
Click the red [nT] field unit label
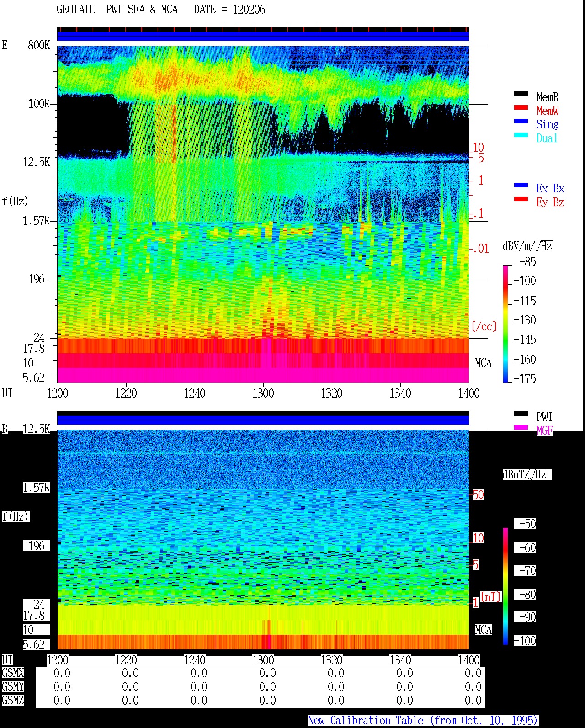click(x=491, y=597)
